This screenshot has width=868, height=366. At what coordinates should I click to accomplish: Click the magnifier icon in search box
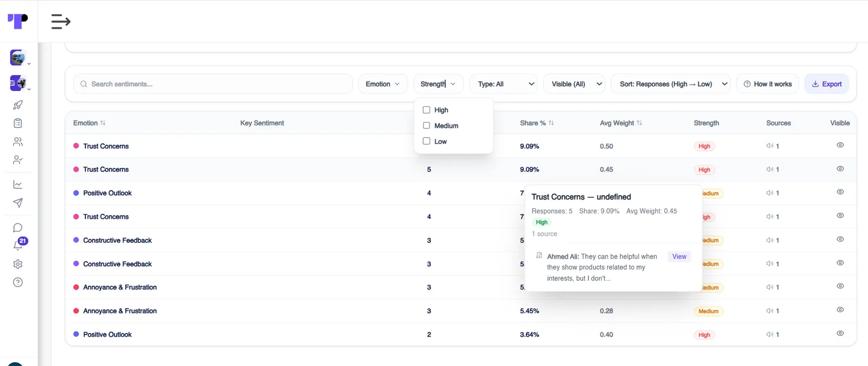click(84, 84)
